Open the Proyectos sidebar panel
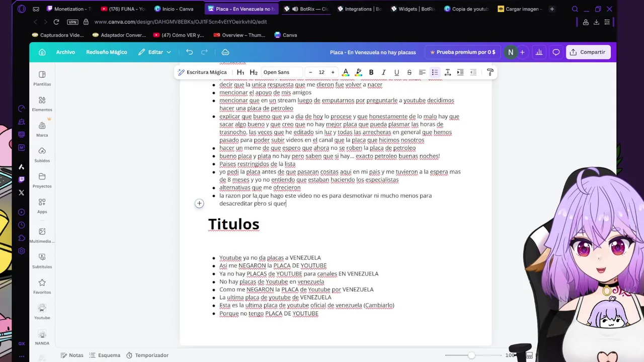 point(42,180)
